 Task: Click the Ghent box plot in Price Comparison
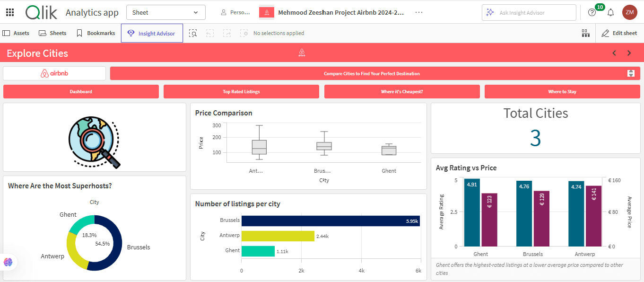(x=389, y=150)
